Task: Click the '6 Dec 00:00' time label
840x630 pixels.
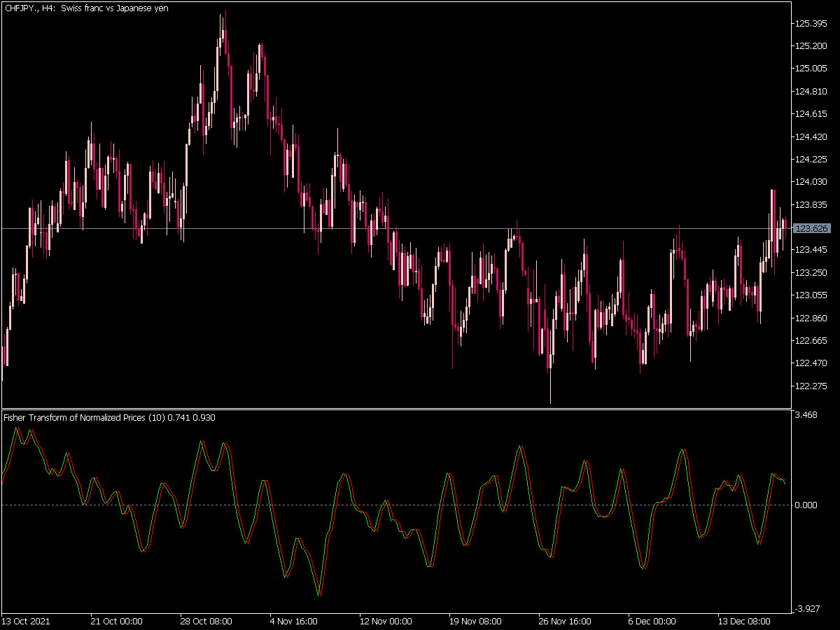Action: coord(652,622)
